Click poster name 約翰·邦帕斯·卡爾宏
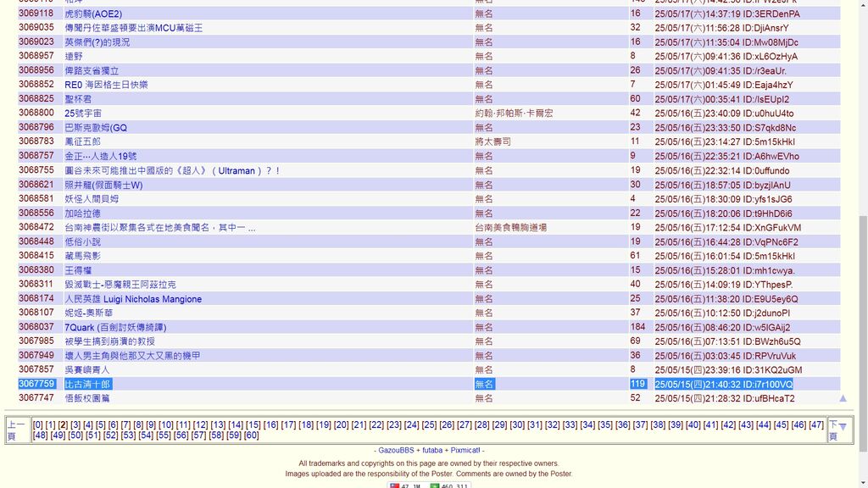The width and height of the screenshot is (868, 488). [514, 114]
